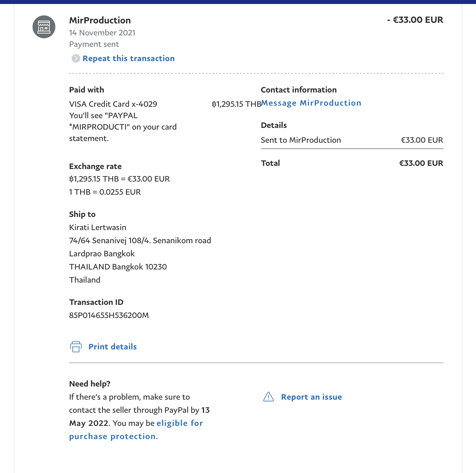The height and width of the screenshot is (473, 476).
Task: Click the MirProduction merchant name heading
Action: click(x=100, y=20)
